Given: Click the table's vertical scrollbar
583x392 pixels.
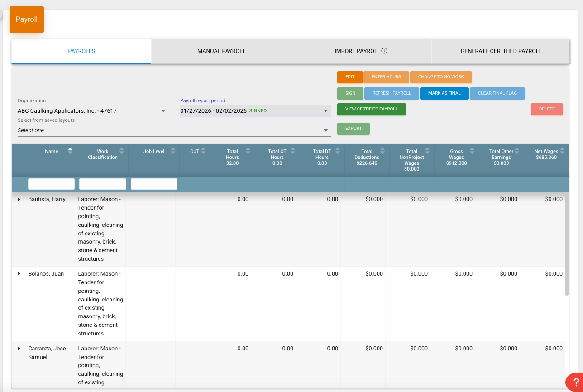Looking at the screenshot, I should (567, 244).
